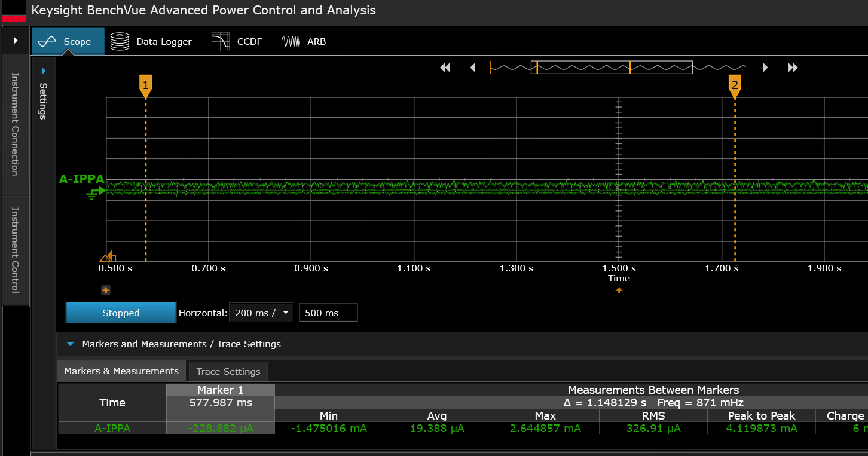Expand the left instrument sidebar arrow
This screenshot has height=456, width=868.
[x=16, y=41]
